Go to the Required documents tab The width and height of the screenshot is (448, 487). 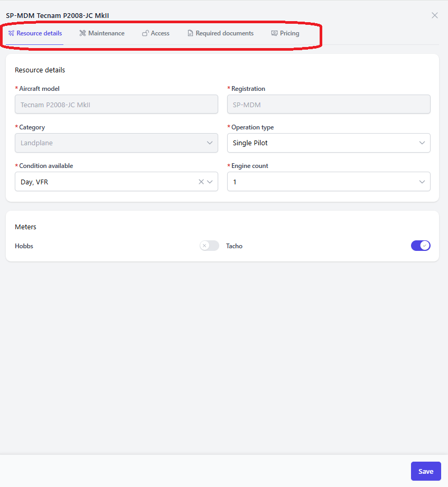(x=221, y=33)
